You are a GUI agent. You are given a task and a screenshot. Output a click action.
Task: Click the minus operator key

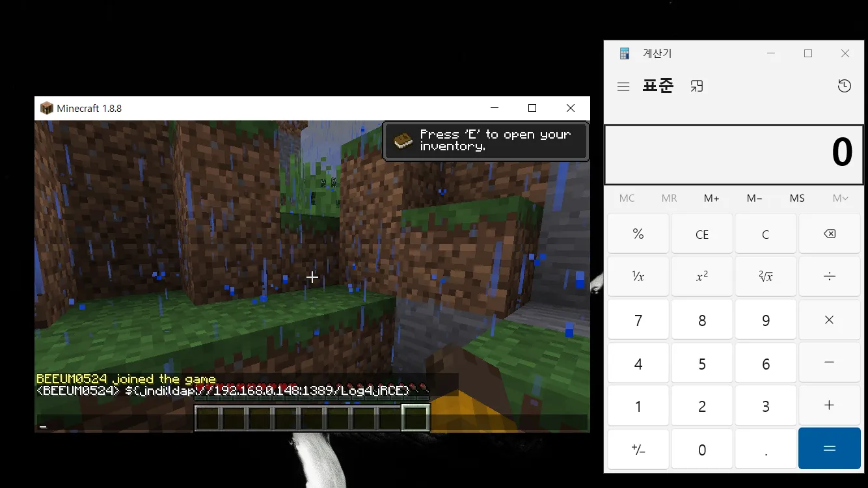830,362
